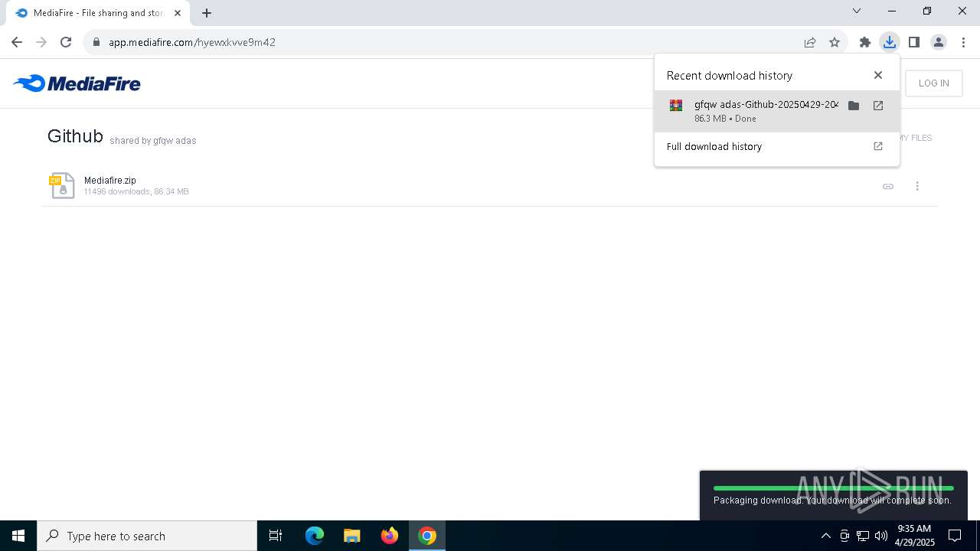This screenshot has width=980, height=551.
Task: Open a new browser tab
Action: tap(207, 12)
